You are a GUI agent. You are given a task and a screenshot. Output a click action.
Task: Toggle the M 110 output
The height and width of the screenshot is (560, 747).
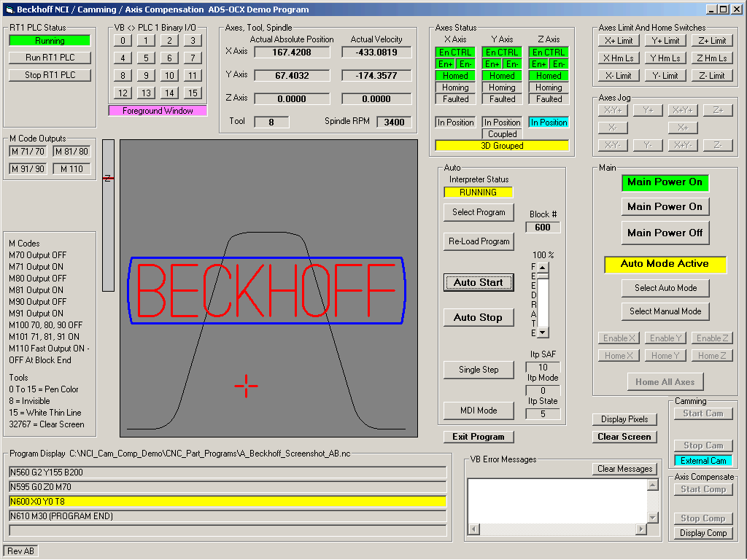[x=72, y=169]
